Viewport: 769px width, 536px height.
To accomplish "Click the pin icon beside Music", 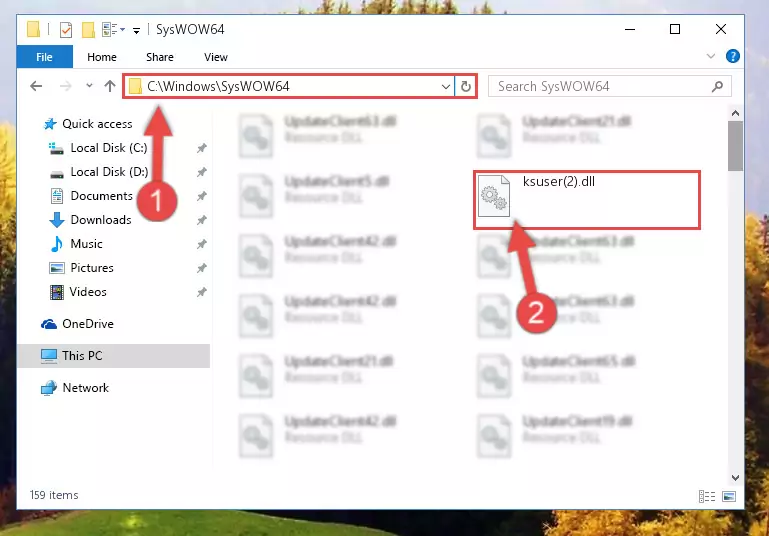I will click(202, 244).
